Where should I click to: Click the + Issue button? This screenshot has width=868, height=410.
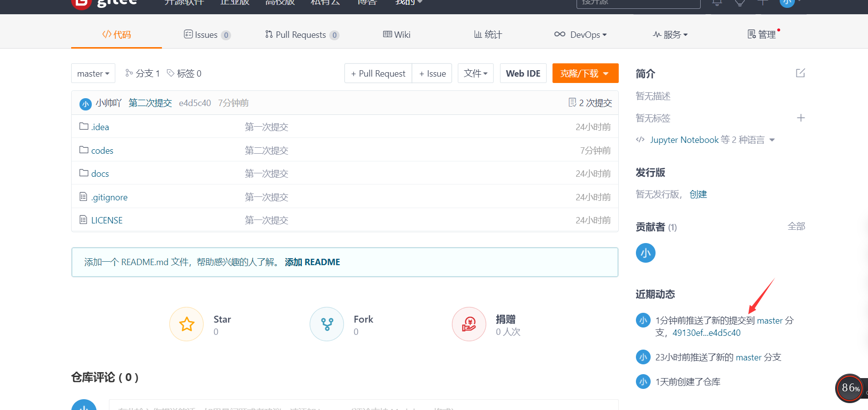click(x=432, y=73)
